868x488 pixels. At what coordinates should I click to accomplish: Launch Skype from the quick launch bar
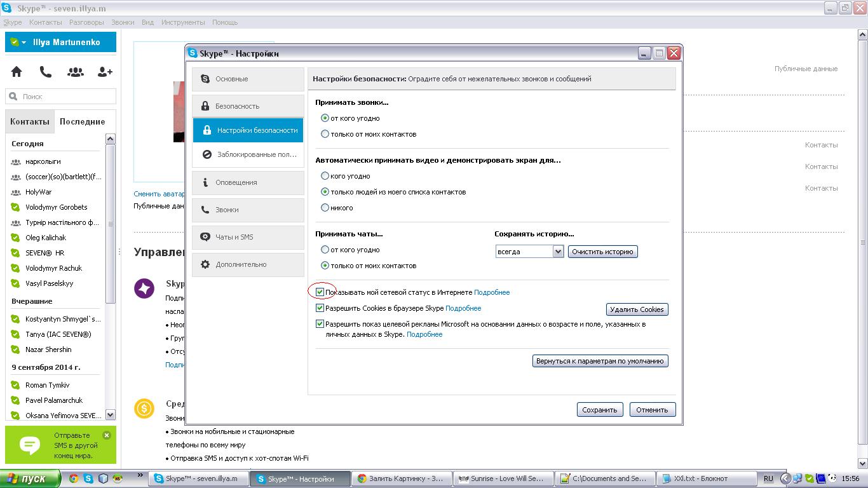(x=88, y=478)
